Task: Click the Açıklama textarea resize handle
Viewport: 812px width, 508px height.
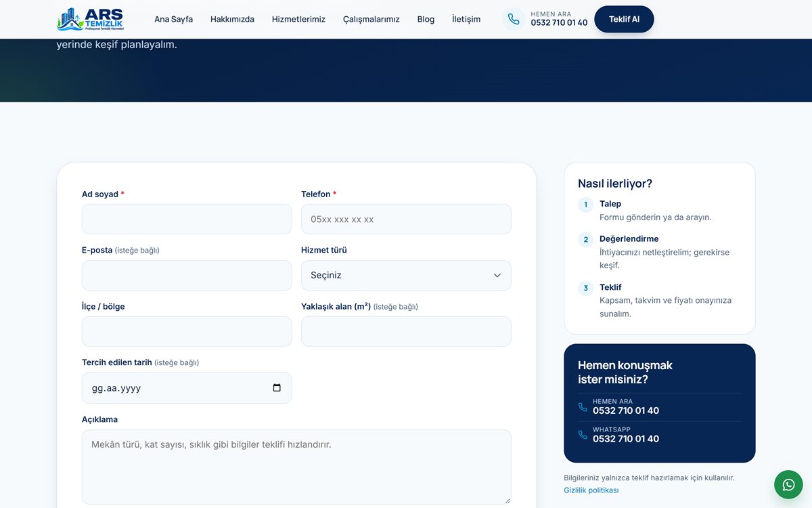Action: pyautogui.click(x=507, y=500)
